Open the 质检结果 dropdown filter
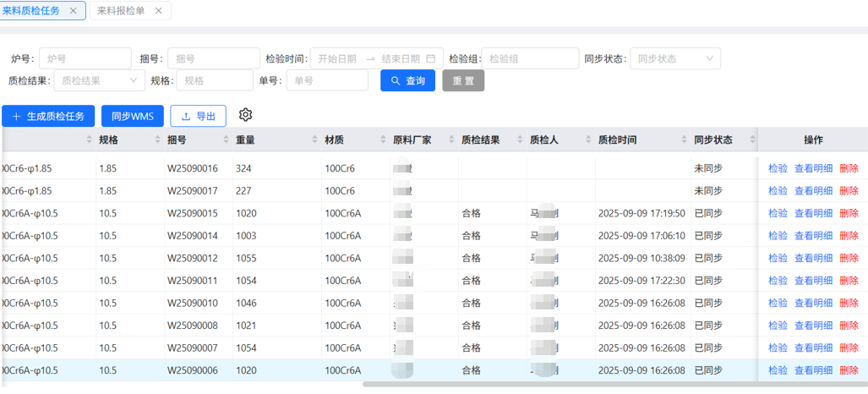The width and height of the screenshot is (868, 394). (x=98, y=80)
